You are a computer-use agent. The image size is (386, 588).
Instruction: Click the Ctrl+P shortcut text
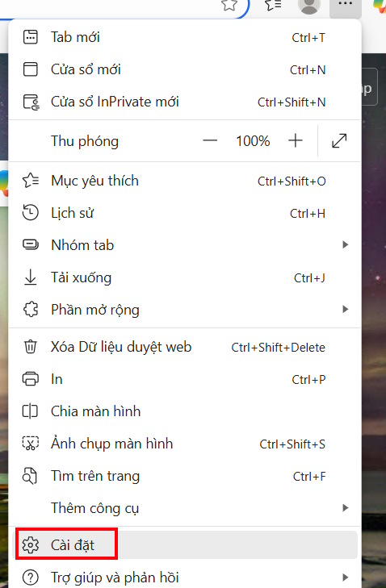coord(308,380)
